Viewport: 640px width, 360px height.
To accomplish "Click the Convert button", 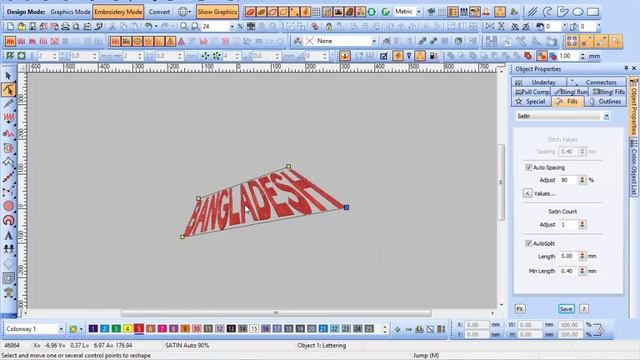I will coord(159,12).
